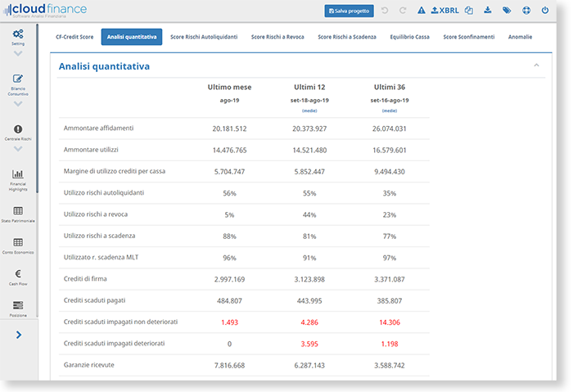Click the undo arrow icon
Screen dimensions: 573x392
pos(385,10)
